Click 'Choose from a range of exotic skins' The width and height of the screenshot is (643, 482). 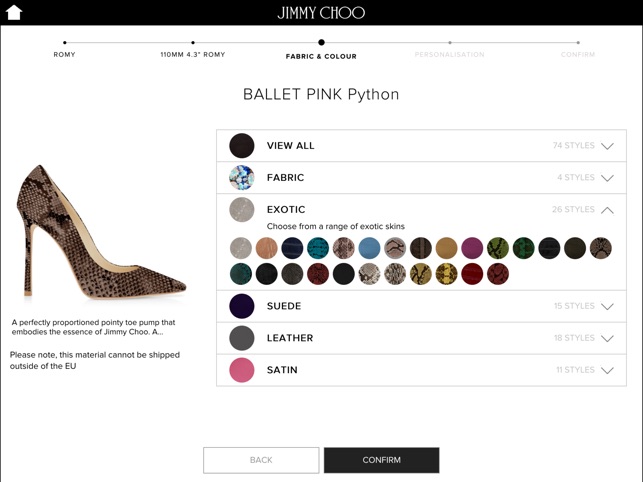coord(335,226)
